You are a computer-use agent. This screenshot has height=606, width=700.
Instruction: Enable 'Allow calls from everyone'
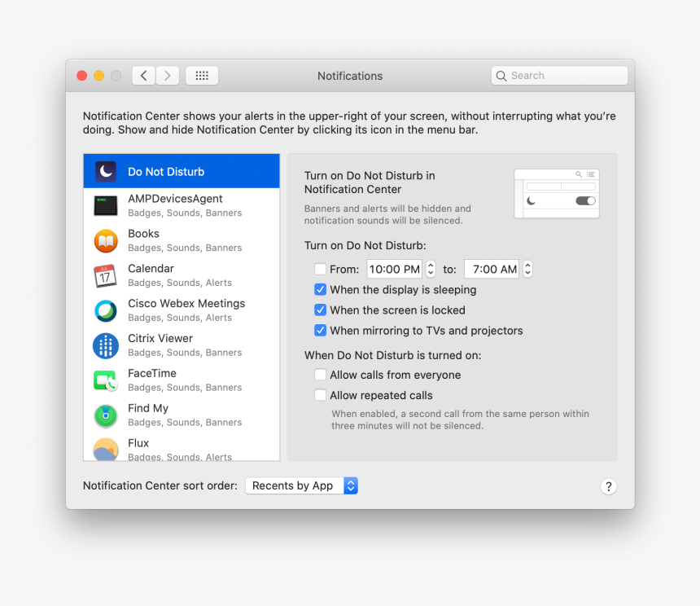click(x=320, y=375)
